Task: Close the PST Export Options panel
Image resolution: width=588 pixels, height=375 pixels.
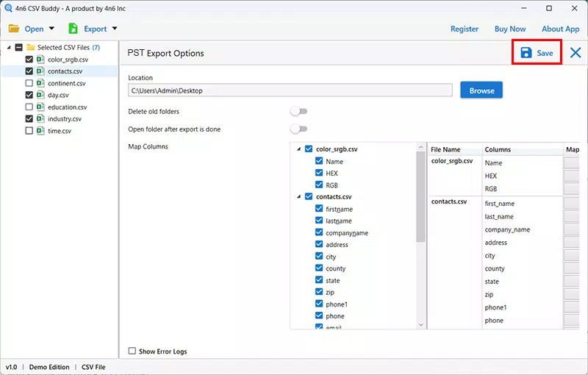Action: (x=576, y=52)
